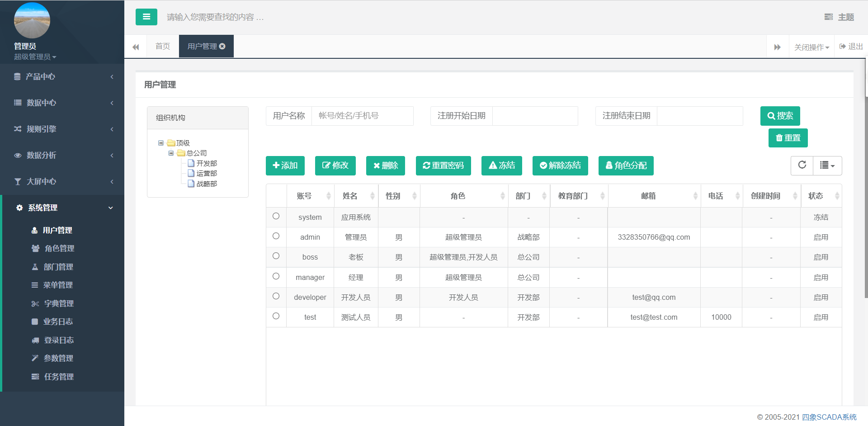Select the radio button for admin row
Image resolution: width=868 pixels, height=426 pixels.
(x=276, y=236)
